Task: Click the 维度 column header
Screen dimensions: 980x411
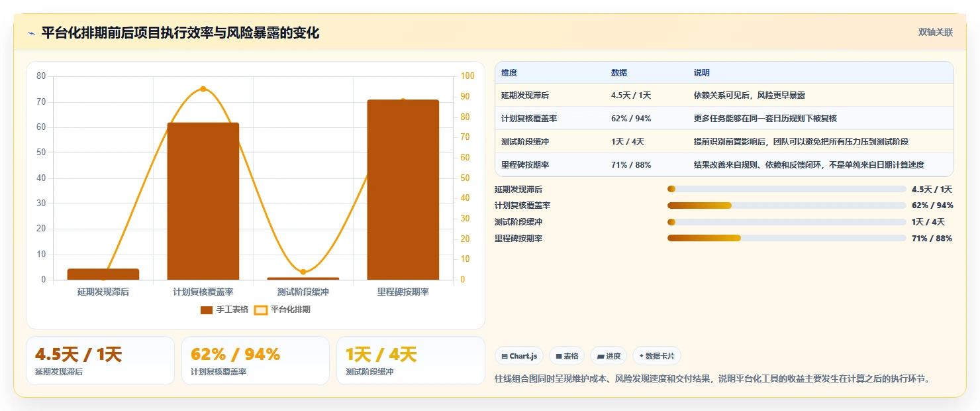Action: tap(509, 72)
